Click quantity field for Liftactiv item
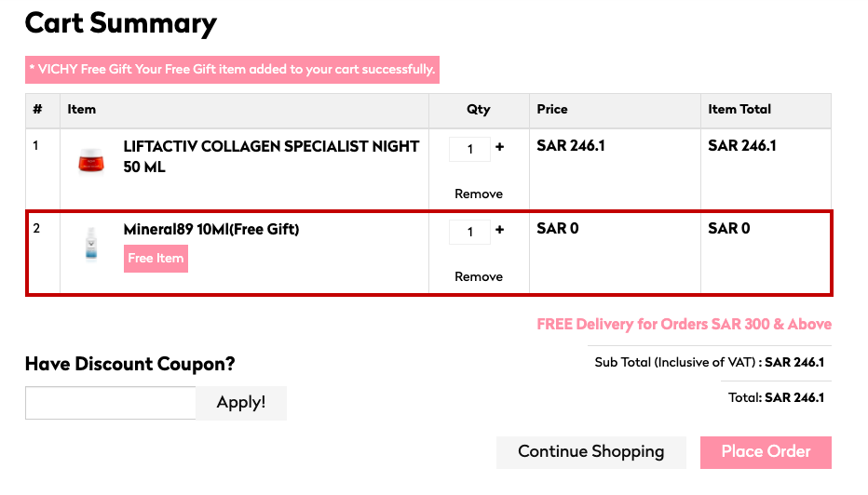868x495 pixels. tap(469, 149)
